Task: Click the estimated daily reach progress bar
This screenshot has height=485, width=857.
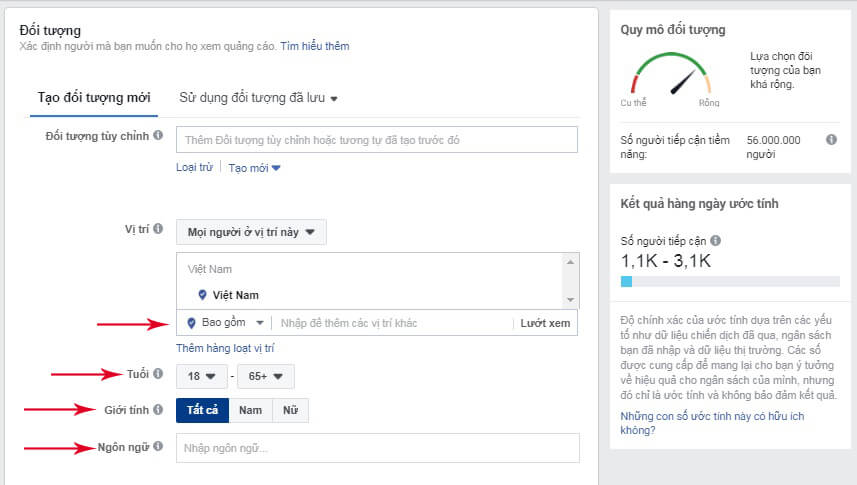Action: 730,282
